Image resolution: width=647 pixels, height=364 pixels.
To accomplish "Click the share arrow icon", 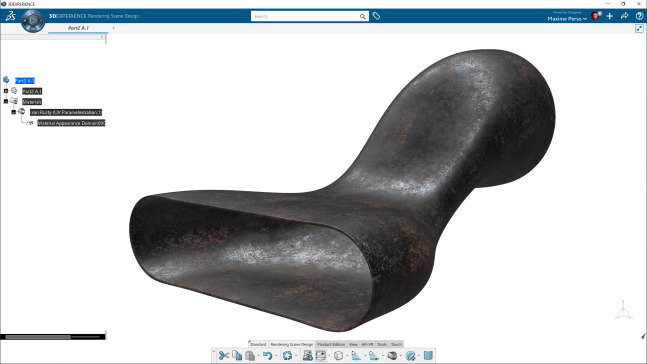I will coord(624,16).
